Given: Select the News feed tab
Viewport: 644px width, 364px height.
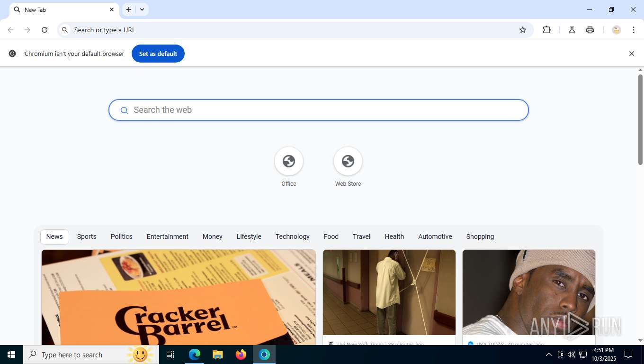Looking at the screenshot, I should [x=54, y=237].
